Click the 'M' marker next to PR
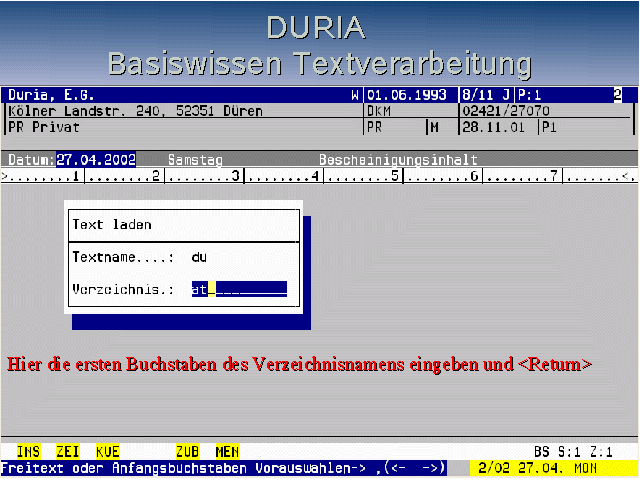Viewport: 640px width, 480px height. coord(434,127)
